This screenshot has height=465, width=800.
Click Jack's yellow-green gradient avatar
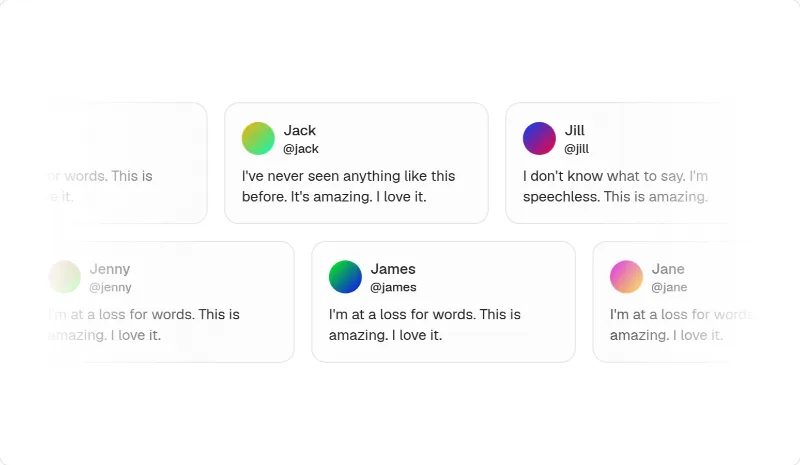click(258, 138)
